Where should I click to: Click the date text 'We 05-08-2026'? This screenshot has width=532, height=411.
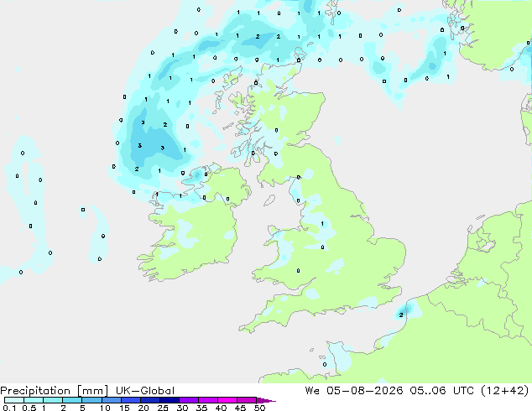[x=354, y=391]
